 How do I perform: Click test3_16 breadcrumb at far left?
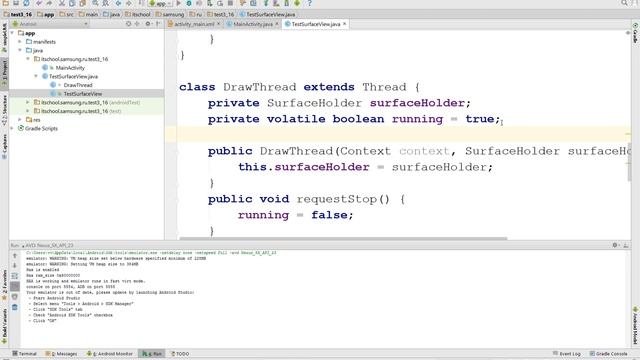[18, 14]
